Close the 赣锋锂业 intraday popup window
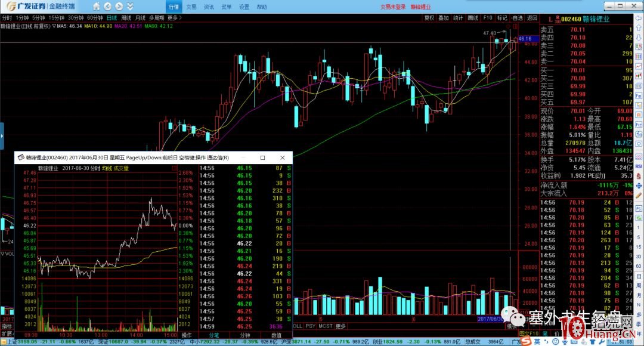 [282, 157]
